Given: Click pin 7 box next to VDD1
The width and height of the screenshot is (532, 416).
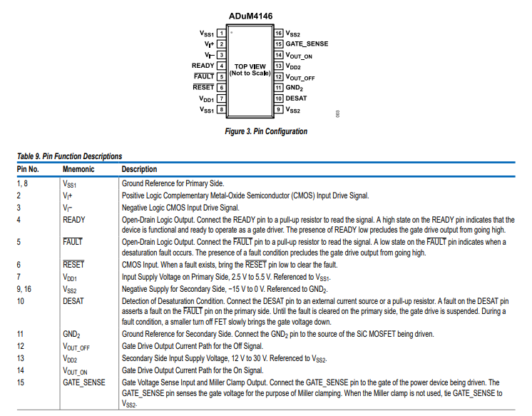Looking at the screenshot, I should pyautogui.click(x=221, y=98).
